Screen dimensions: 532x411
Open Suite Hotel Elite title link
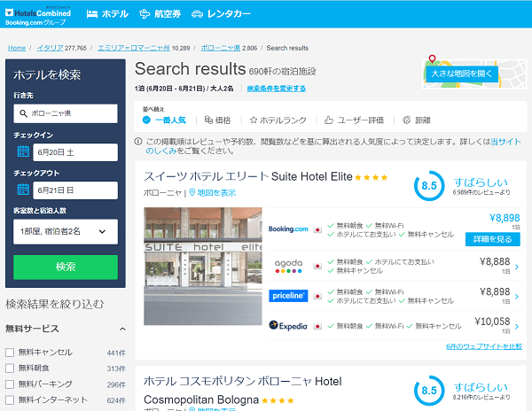pyautogui.click(x=248, y=176)
